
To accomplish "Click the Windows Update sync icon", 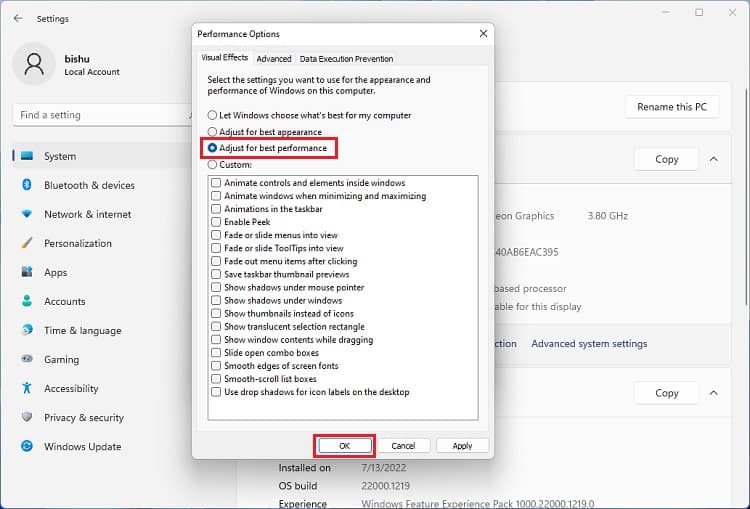I will 27,446.
